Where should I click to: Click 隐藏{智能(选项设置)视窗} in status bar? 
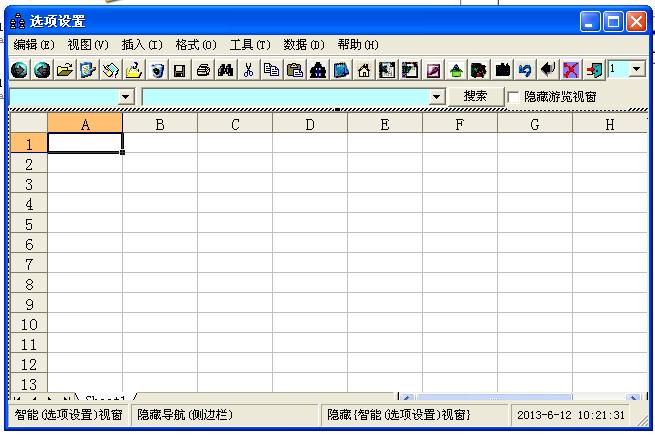tap(414, 415)
